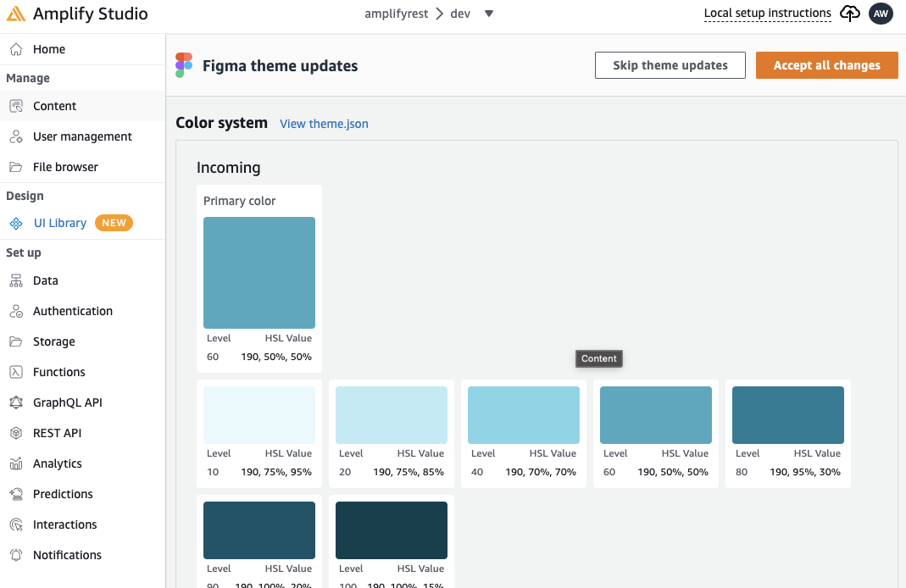906x588 pixels.
Task: Click the NEW badge beside UI Library
Action: pyautogui.click(x=114, y=223)
